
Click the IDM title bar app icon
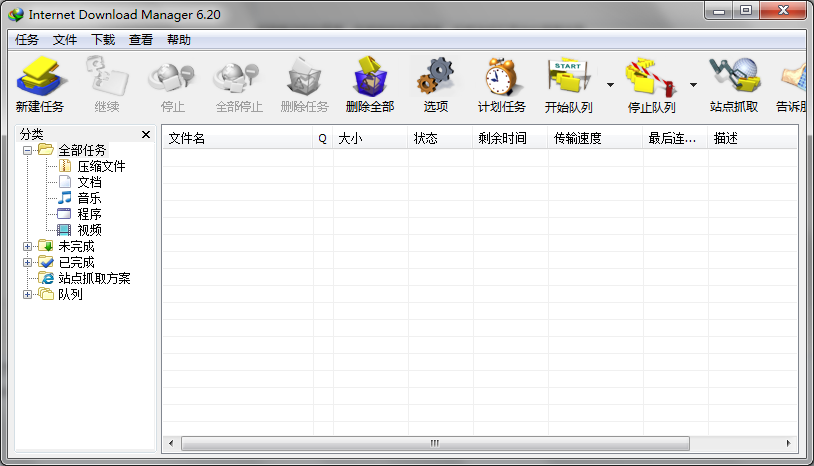16,15
